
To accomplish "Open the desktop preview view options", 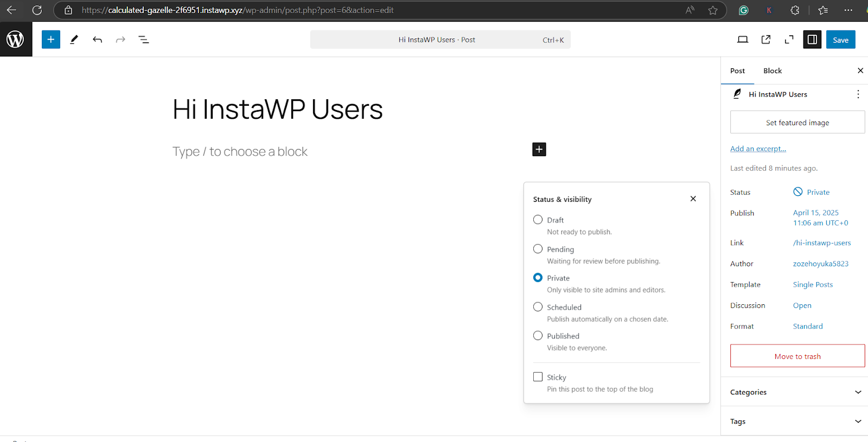I will coord(743,40).
